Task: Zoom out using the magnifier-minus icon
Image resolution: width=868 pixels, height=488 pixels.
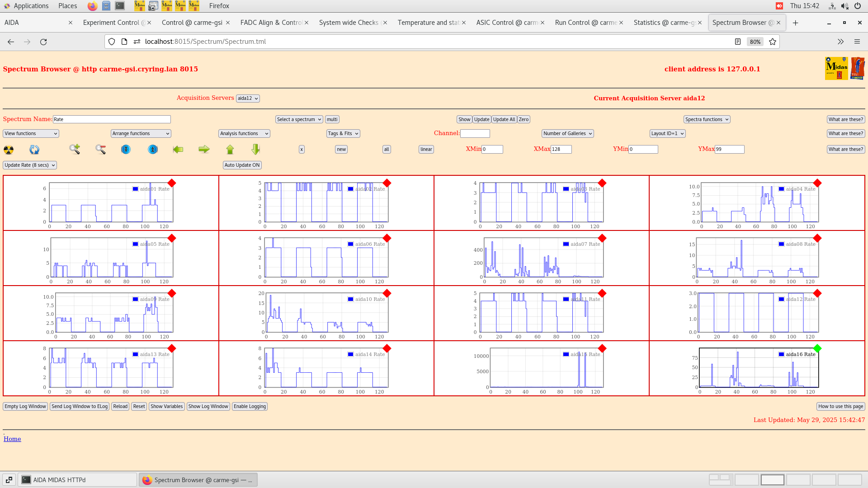Action: click(100, 149)
